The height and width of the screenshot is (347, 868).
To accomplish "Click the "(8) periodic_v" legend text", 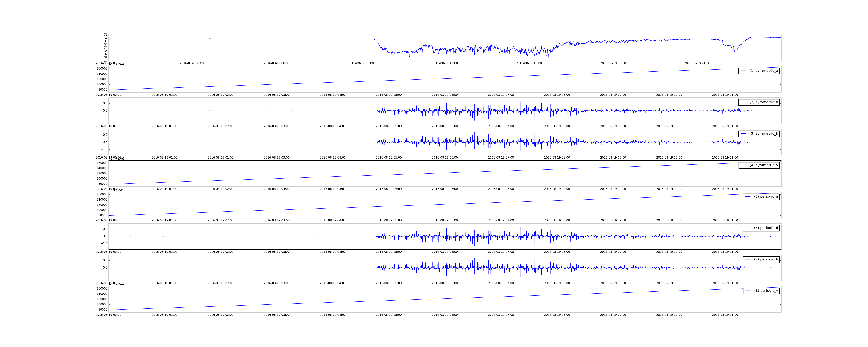I will 766,291.
